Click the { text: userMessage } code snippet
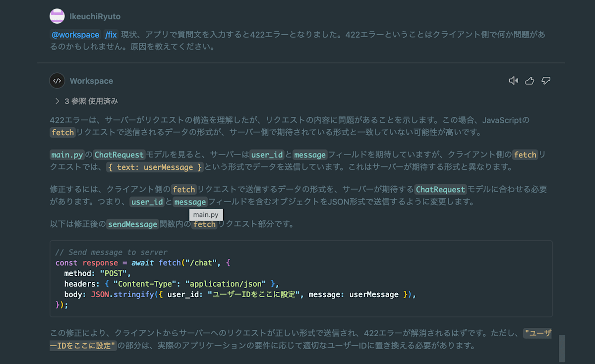The height and width of the screenshot is (364, 595). tap(155, 167)
